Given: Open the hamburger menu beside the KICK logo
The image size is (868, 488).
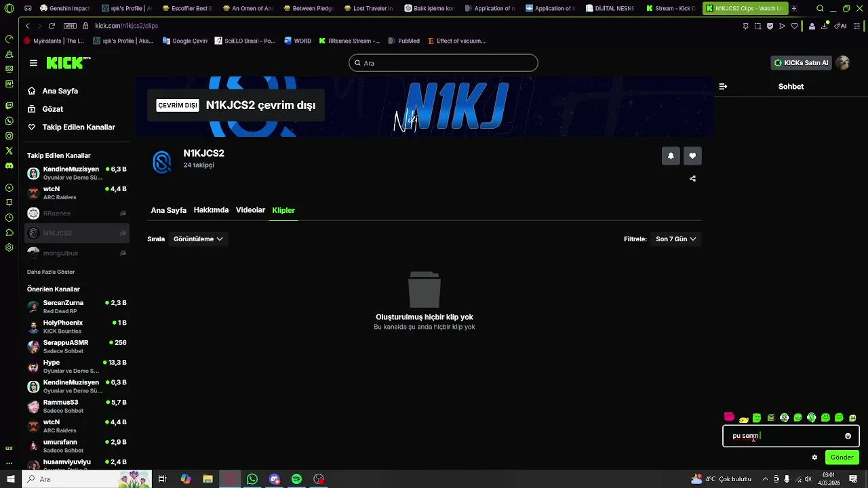Looking at the screenshot, I should click(x=33, y=63).
